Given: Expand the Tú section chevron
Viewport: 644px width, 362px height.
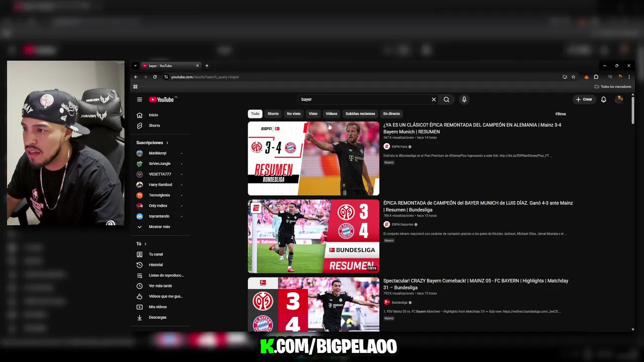Looking at the screenshot, I should [145, 244].
